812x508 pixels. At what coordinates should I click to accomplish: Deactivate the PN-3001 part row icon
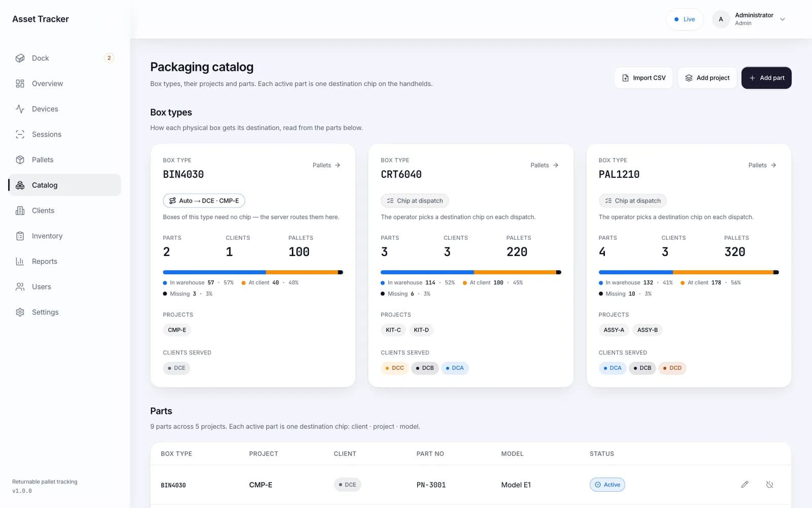pos(769,485)
